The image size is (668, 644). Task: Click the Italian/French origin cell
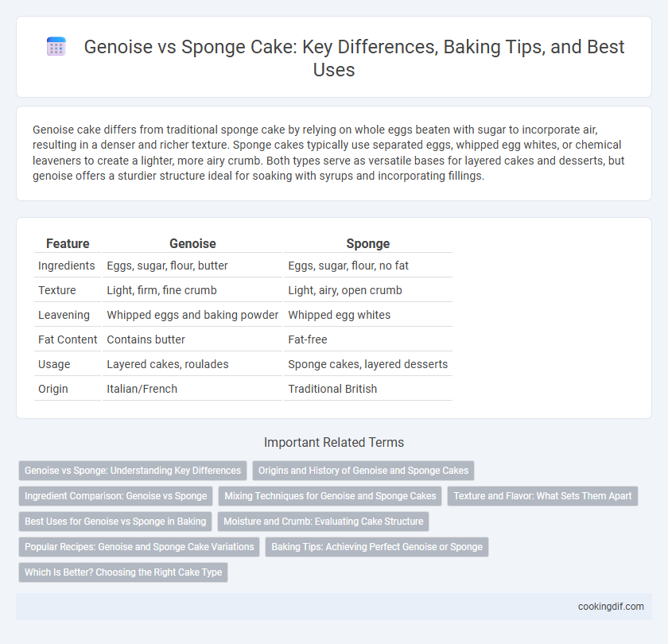tap(142, 389)
